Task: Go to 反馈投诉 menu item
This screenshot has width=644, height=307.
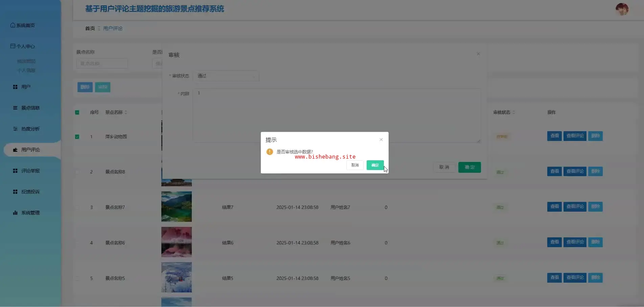Action: click(30, 192)
